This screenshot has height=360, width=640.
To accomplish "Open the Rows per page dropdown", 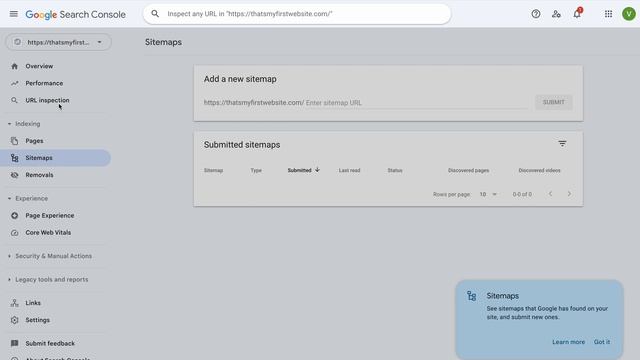I will 488,194.
